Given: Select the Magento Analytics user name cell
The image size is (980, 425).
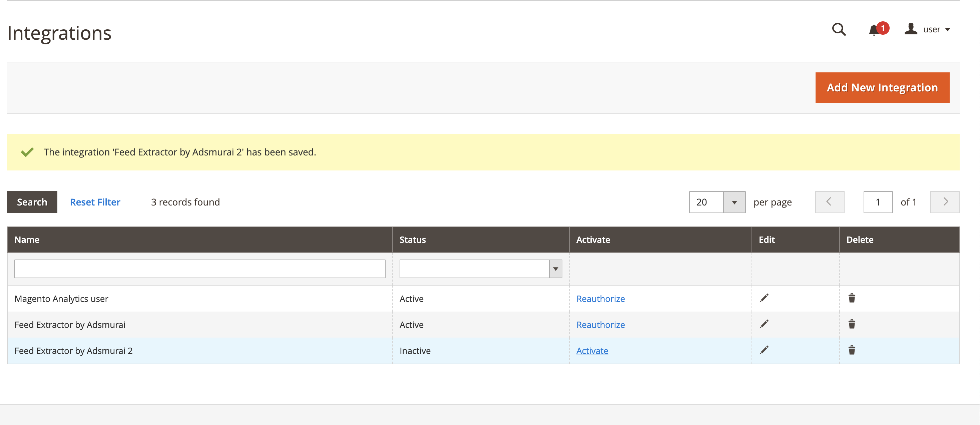Looking at the screenshot, I should click(x=200, y=299).
